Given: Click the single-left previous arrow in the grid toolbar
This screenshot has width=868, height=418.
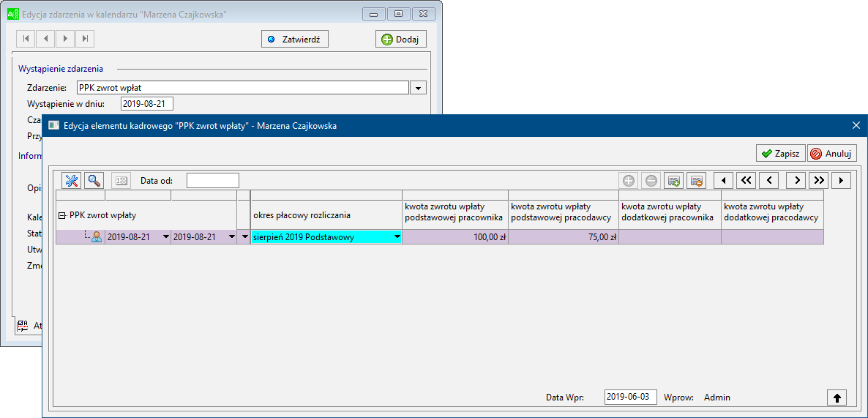Looking at the screenshot, I should click(x=768, y=180).
